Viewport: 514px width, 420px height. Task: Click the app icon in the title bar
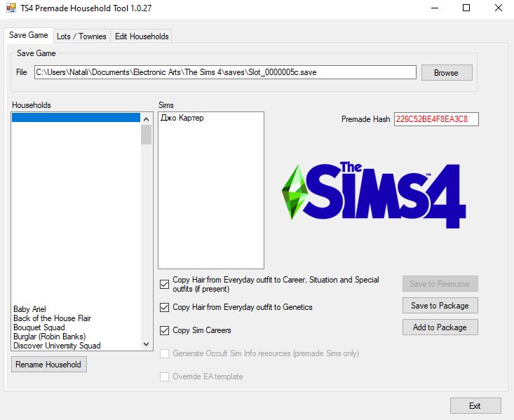10,8
